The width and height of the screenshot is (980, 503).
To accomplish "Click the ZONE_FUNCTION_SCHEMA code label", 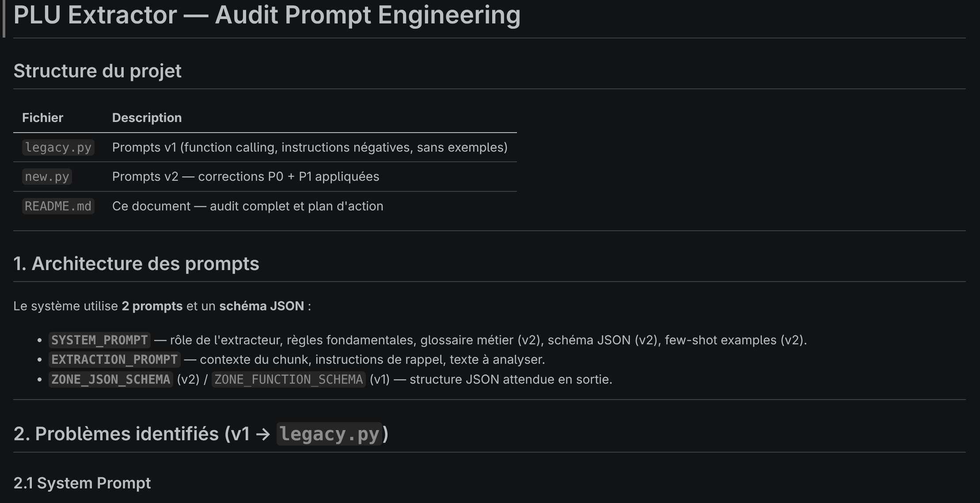I will (289, 379).
